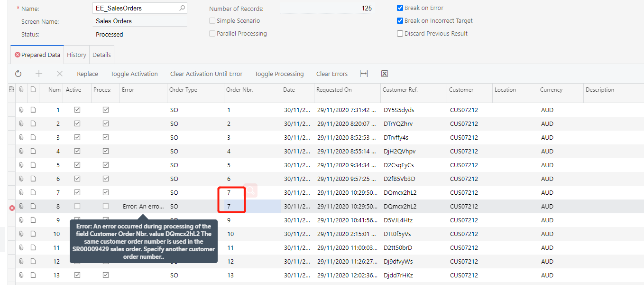Click the red error icon on row 8
This screenshot has height=285, width=644.
point(12,208)
